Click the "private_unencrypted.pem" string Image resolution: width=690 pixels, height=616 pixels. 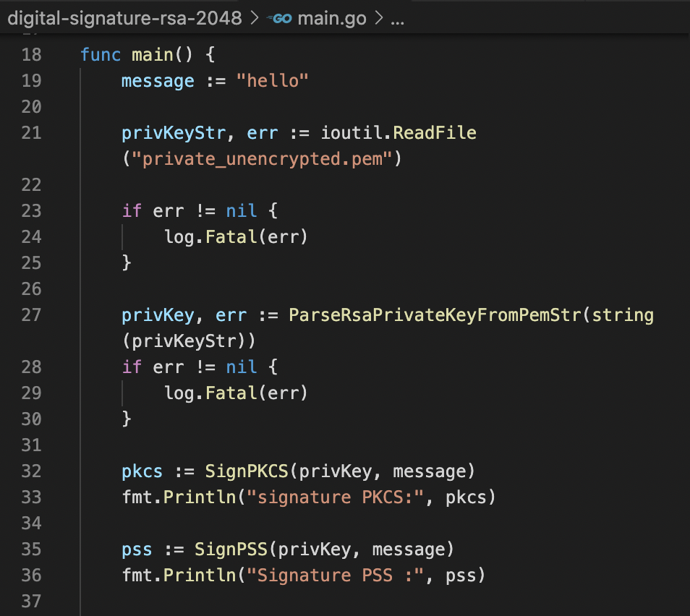(x=262, y=159)
